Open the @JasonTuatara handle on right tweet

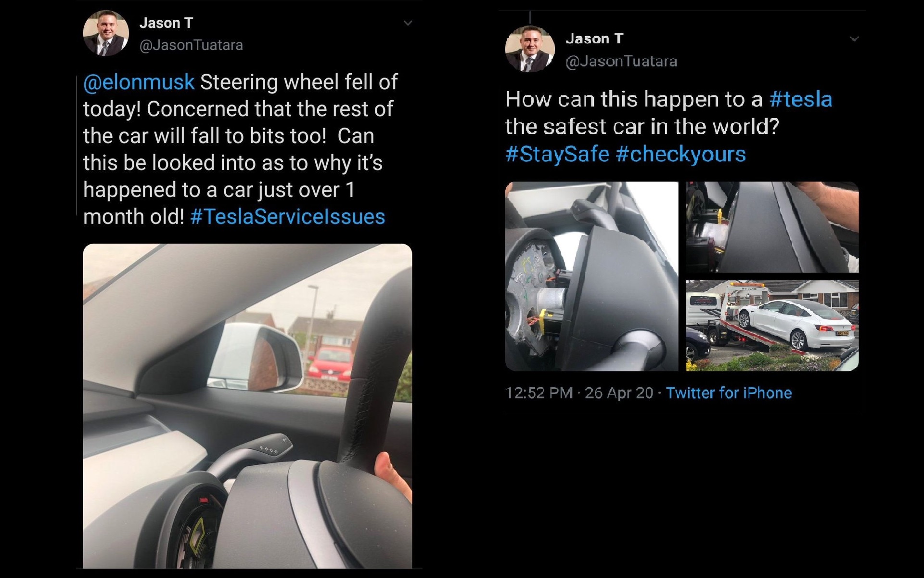(x=621, y=62)
